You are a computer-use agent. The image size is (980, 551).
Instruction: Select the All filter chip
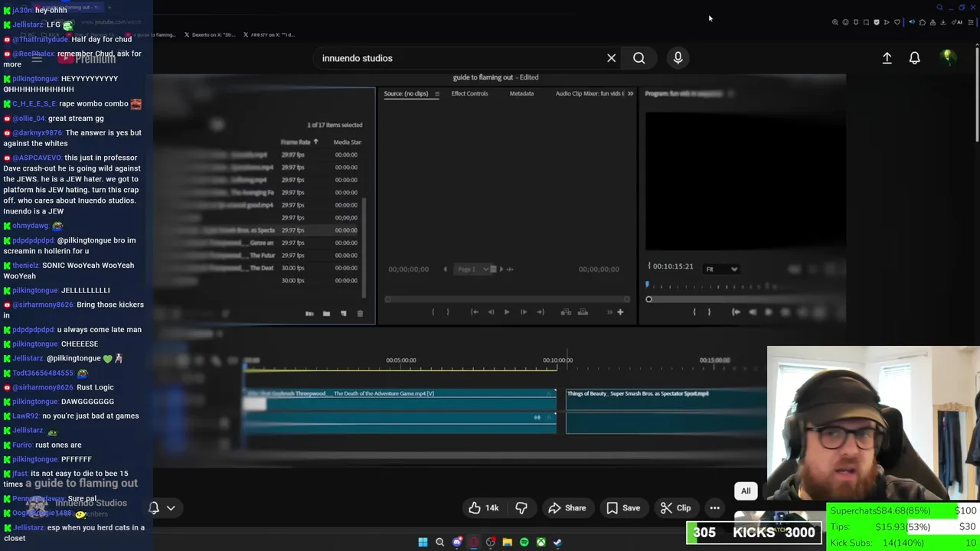pyautogui.click(x=746, y=491)
